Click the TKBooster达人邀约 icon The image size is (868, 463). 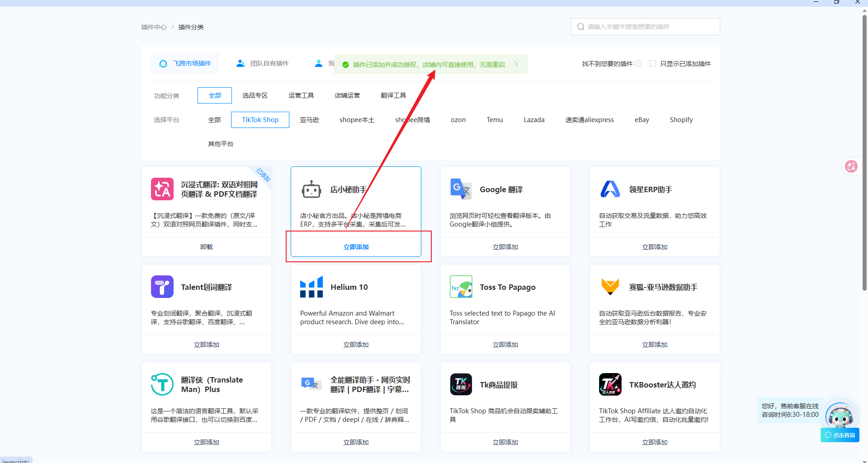click(x=610, y=384)
